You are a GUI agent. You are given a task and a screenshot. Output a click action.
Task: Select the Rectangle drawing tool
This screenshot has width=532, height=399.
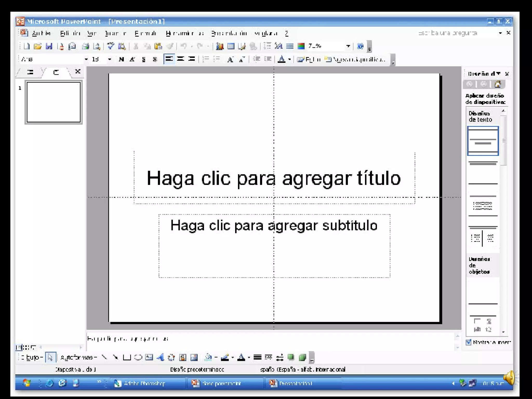127,358
